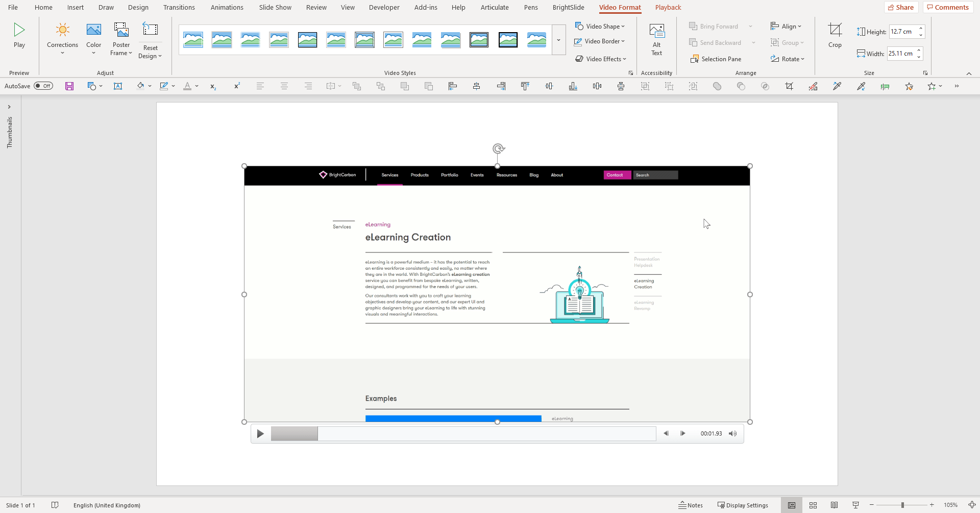Click the green align guide icon

pyautogui.click(x=885, y=86)
